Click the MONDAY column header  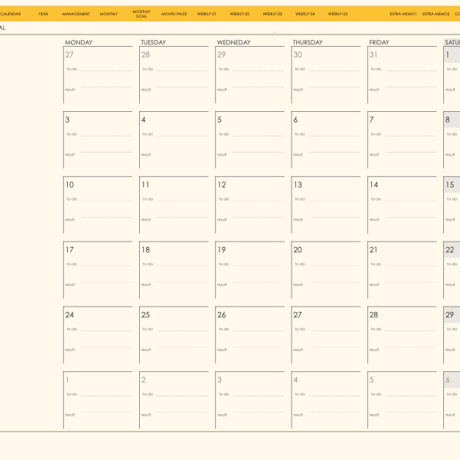[79, 42]
